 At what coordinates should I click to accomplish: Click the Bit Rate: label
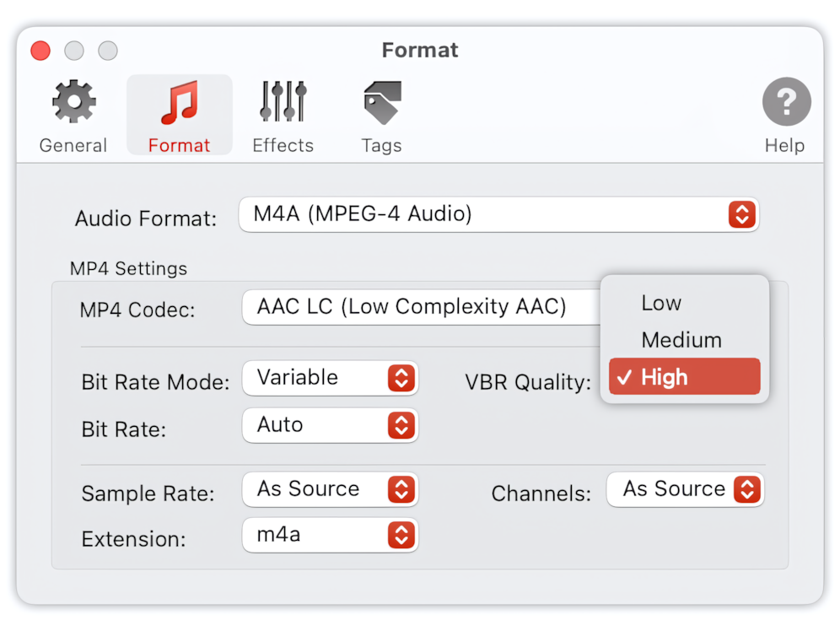click(124, 429)
